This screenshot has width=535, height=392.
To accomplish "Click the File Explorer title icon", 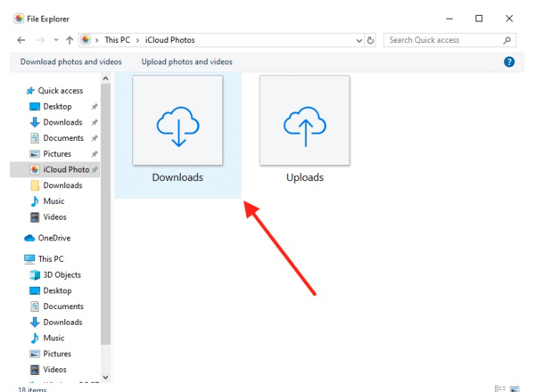I will [x=19, y=19].
